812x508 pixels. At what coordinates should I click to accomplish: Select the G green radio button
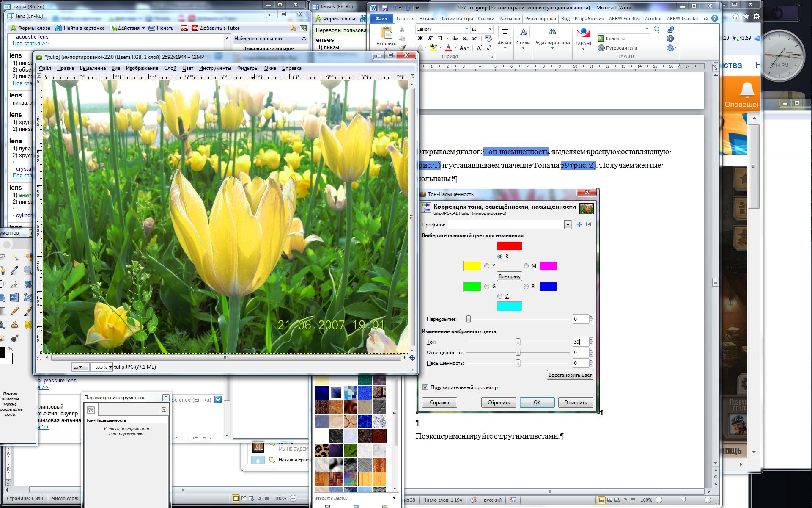tap(487, 287)
